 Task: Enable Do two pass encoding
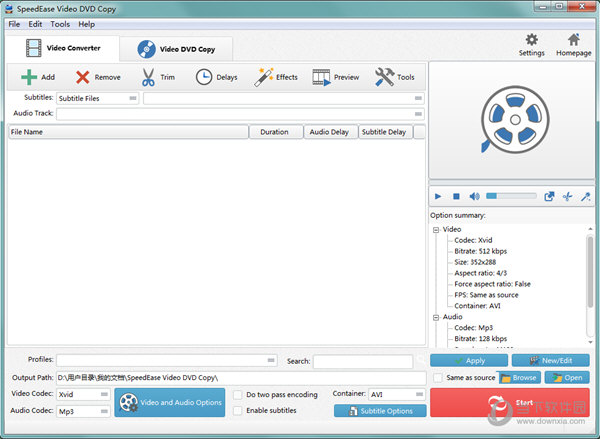click(238, 395)
